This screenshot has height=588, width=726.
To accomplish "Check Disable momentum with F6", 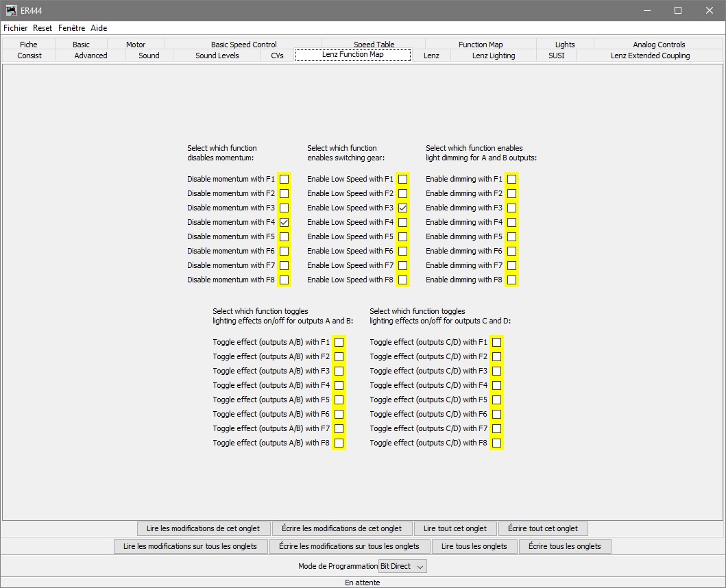I will tap(285, 251).
